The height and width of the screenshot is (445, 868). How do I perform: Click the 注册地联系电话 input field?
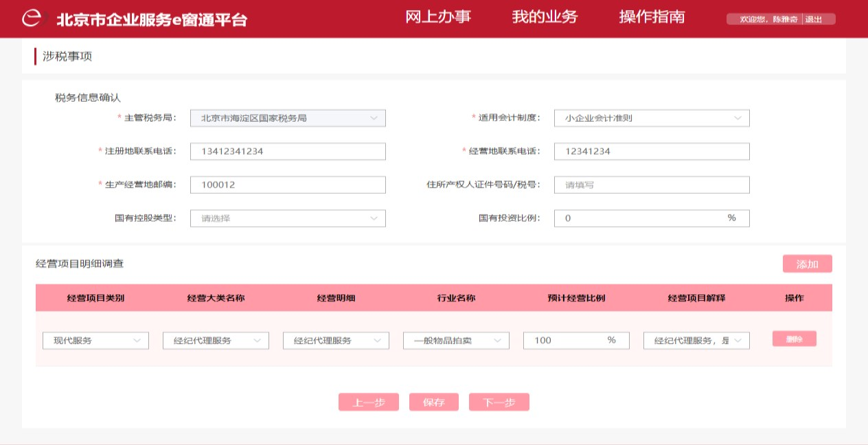[x=288, y=151]
